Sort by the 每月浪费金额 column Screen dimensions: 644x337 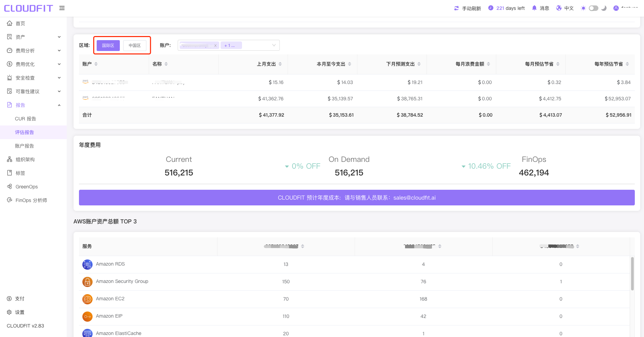pos(488,64)
